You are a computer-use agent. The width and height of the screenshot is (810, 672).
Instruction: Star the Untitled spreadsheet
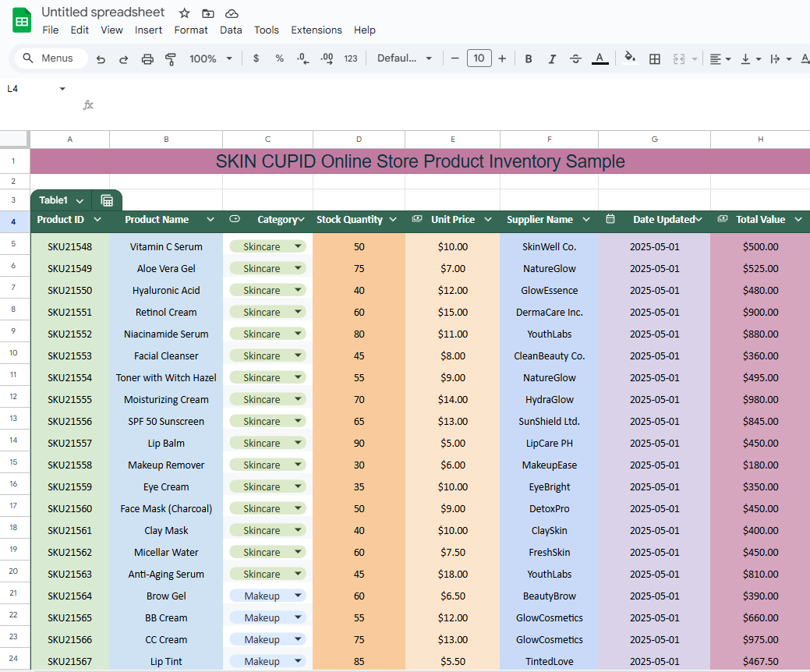185,13
